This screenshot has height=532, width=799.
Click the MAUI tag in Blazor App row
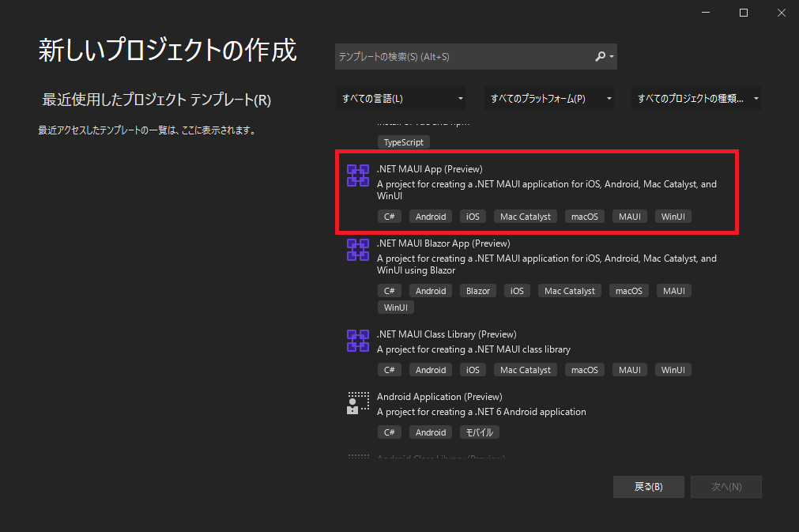(x=674, y=291)
